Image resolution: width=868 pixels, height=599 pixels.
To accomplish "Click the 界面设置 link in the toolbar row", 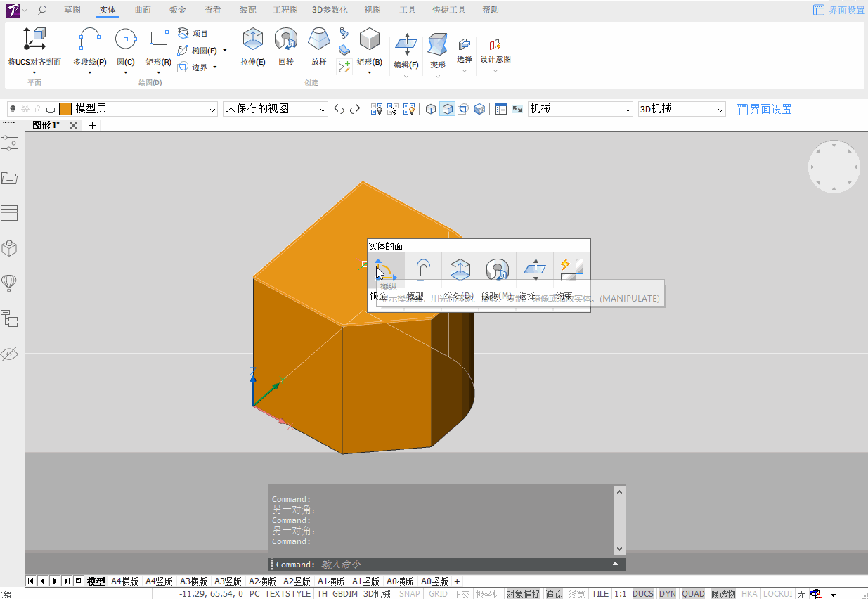I will pos(764,109).
